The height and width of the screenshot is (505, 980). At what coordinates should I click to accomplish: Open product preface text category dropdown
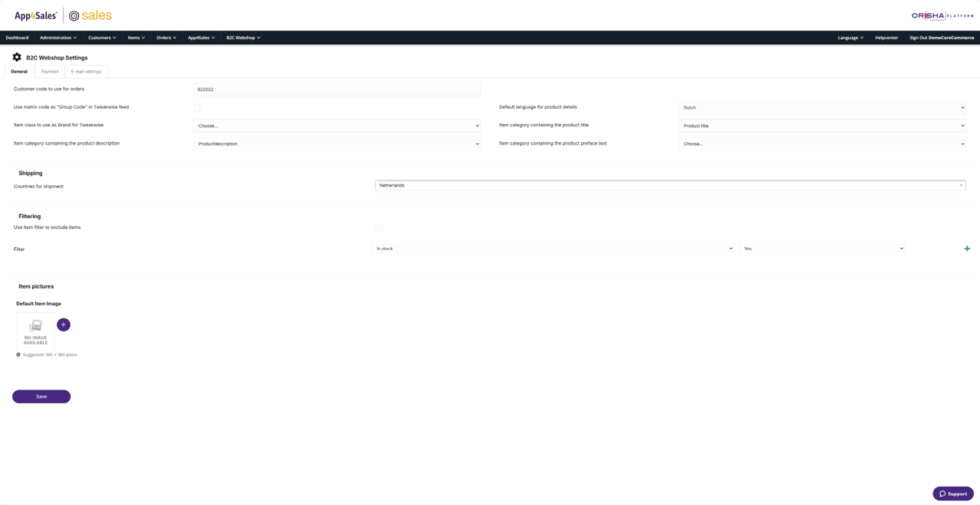click(822, 144)
